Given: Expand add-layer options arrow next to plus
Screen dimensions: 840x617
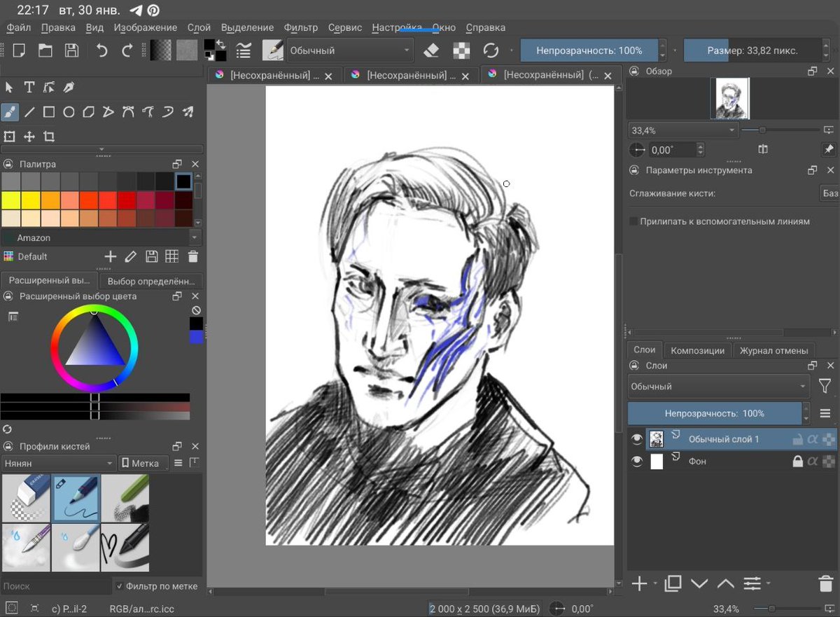Looking at the screenshot, I should click(655, 583).
